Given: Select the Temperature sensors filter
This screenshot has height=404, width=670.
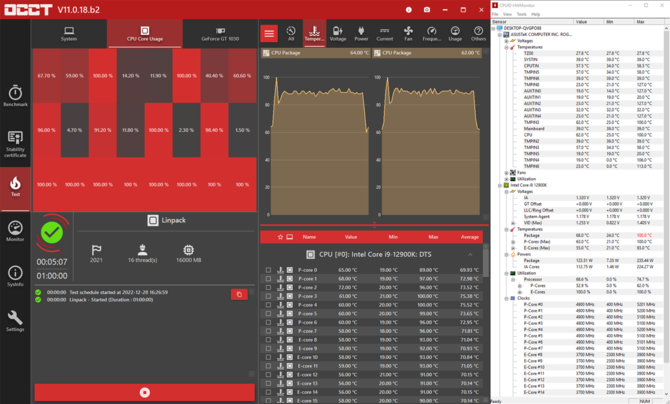Looking at the screenshot, I should (314, 33).
